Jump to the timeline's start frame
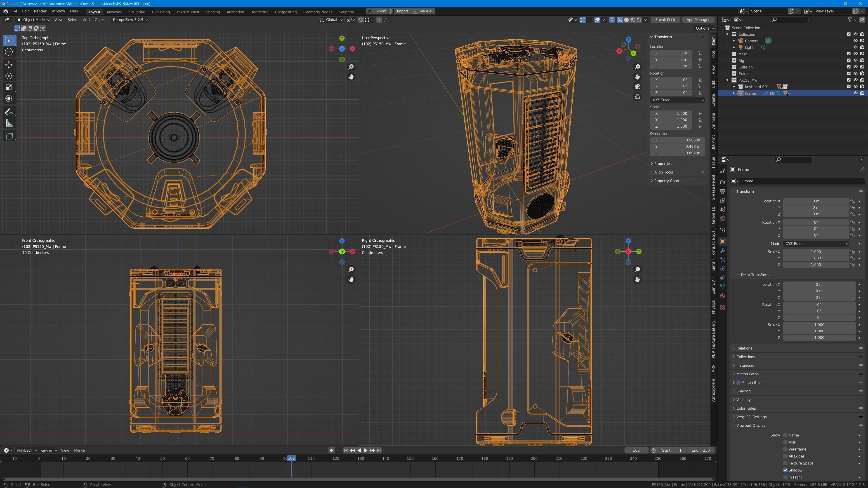Screen dimensions: 868x488 pyautogui.click(x=346, y=451)
